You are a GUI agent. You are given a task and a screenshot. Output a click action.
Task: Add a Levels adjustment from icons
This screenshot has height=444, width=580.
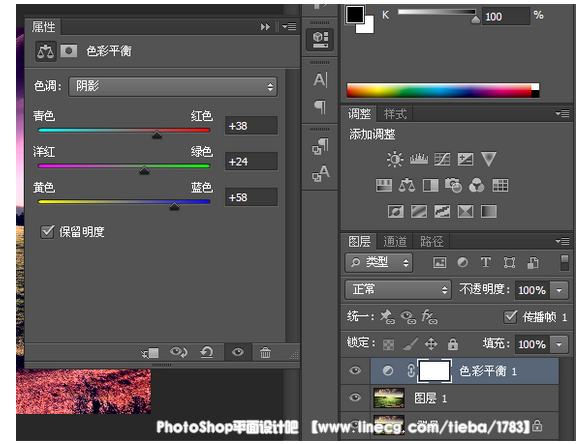[x=419, y=159]
